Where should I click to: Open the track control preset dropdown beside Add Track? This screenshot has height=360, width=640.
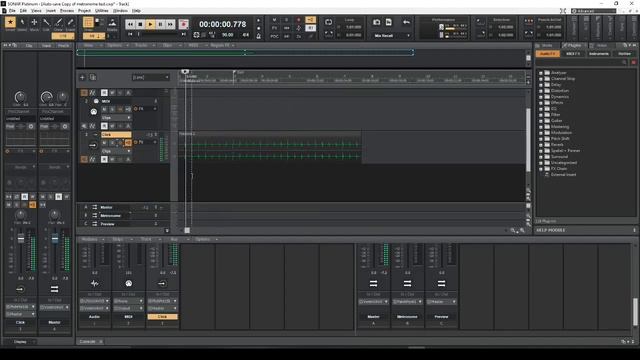(150, 77)
